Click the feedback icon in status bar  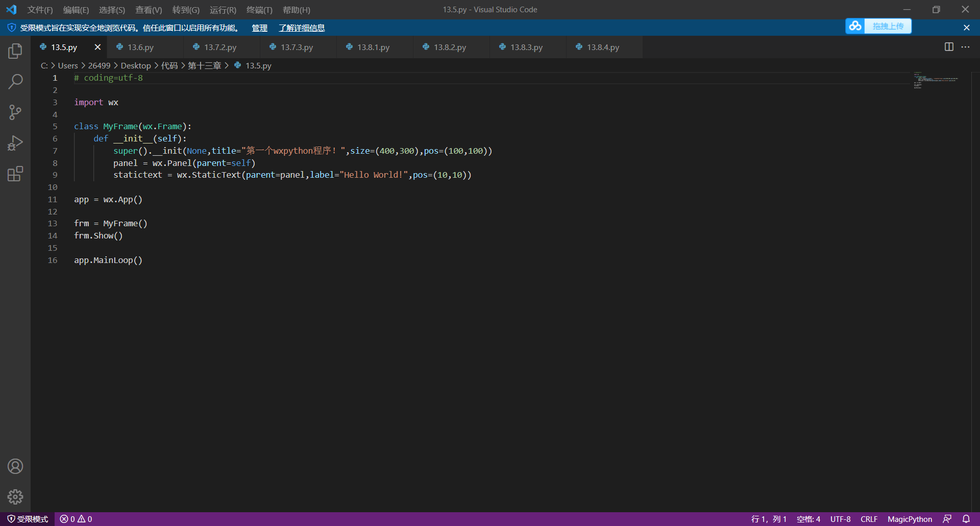[947, 519]
